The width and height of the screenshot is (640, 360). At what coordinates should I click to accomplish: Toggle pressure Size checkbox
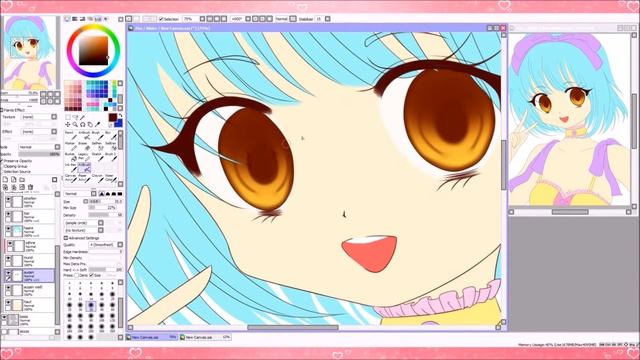tap(91, 276)
